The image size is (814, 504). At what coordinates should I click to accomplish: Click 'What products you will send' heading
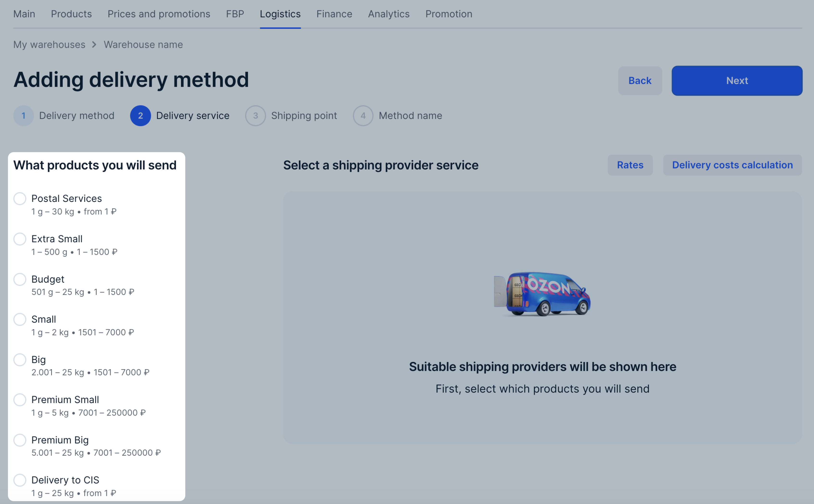pos(95,165)
